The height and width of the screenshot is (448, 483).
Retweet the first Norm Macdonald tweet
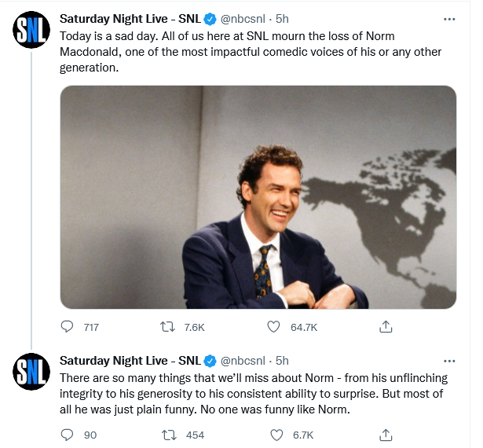pyautogui.click(x=168, y=326)
